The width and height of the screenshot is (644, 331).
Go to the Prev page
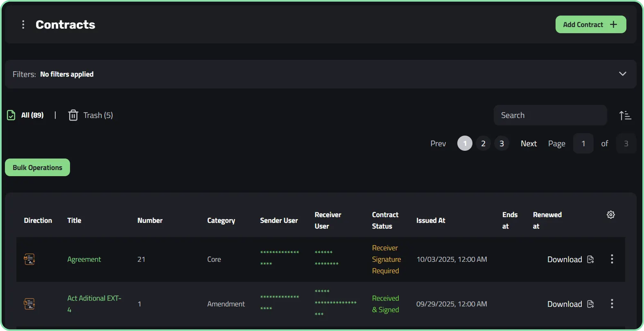pos(438,143)
